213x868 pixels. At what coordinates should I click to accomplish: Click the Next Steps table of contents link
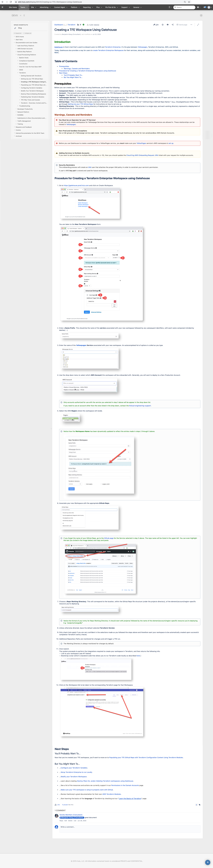click(x=63, y=73)
